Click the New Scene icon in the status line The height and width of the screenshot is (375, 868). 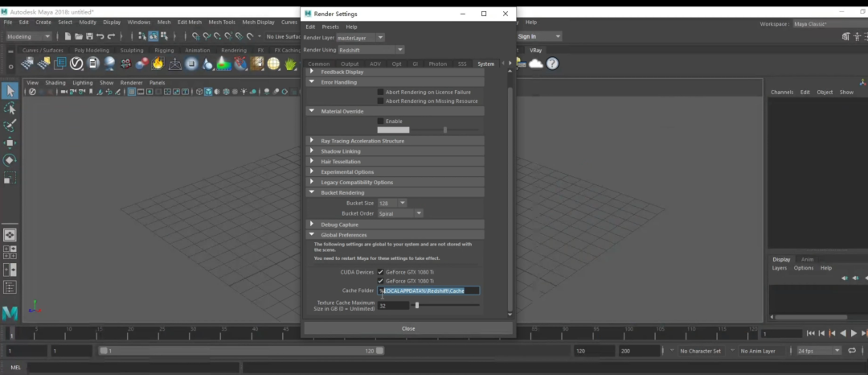pyautogui.click(x=68, y=36)
